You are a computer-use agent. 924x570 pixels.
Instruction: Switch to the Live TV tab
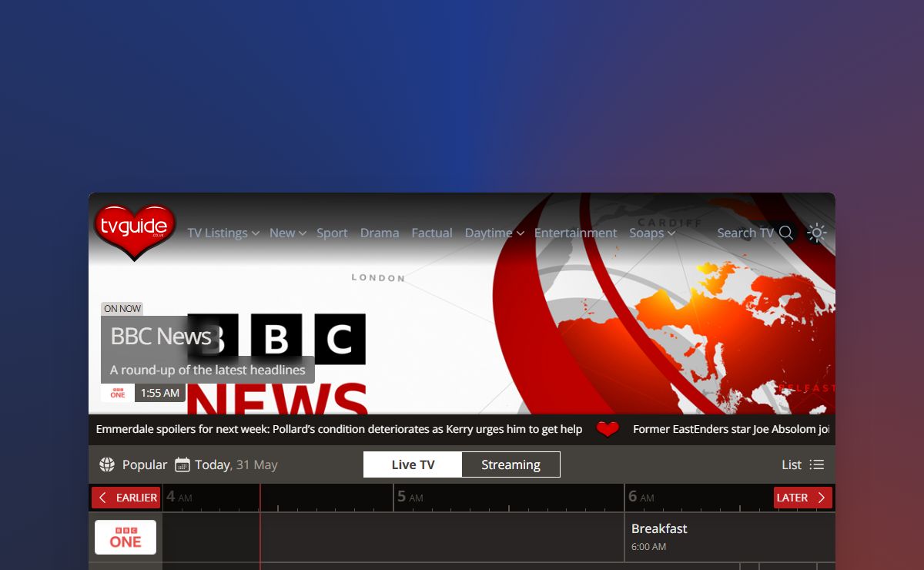[413, 464]
